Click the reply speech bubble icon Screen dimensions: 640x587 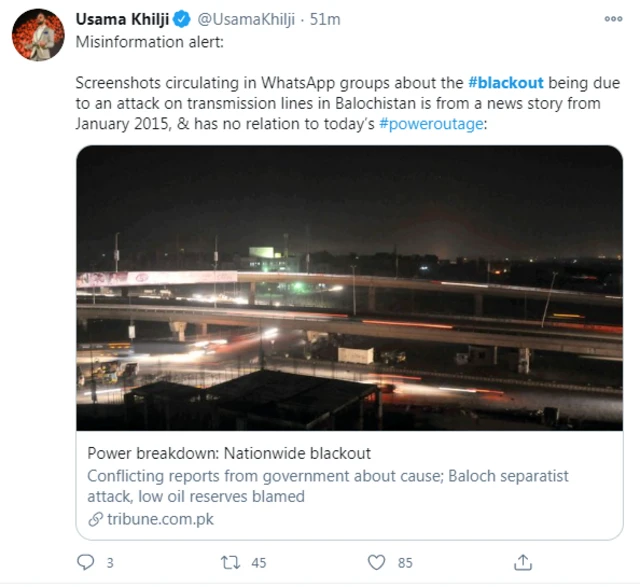pyautogui.click(x=85, y=563)
